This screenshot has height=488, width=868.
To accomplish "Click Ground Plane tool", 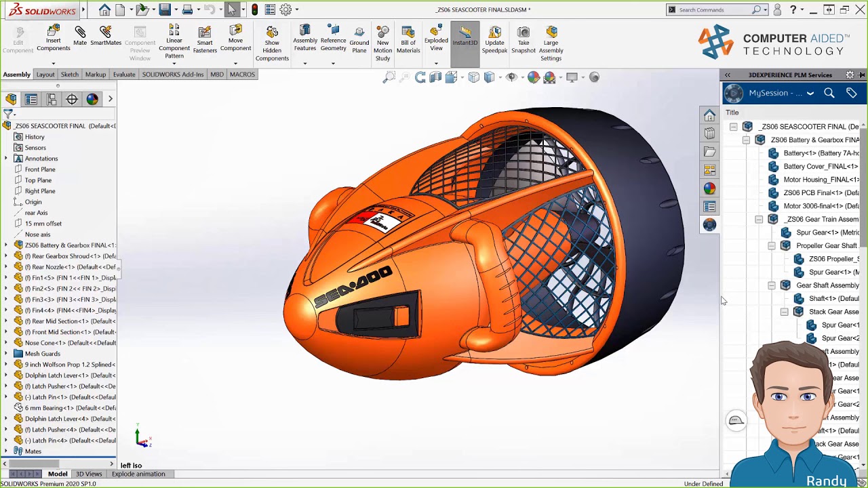I will click(x=359, y=39).
